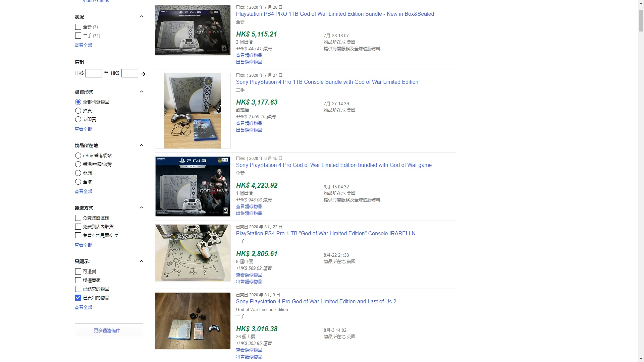The width and height of the screenshot is (644, 362).
Task: Click the page vertical scrollbar thumb
Action: [641, 21]
